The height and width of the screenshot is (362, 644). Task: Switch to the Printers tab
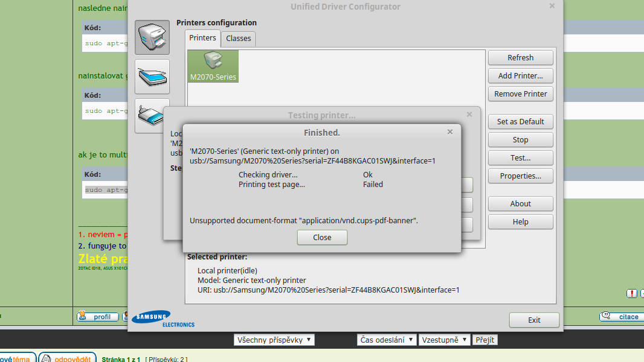click(202, 38)
